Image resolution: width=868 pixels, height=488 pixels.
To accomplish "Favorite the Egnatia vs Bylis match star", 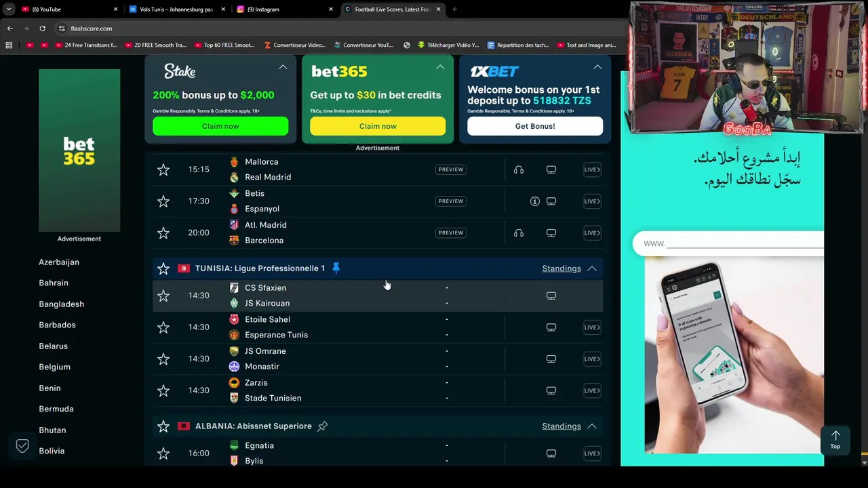I will [163, 453].
